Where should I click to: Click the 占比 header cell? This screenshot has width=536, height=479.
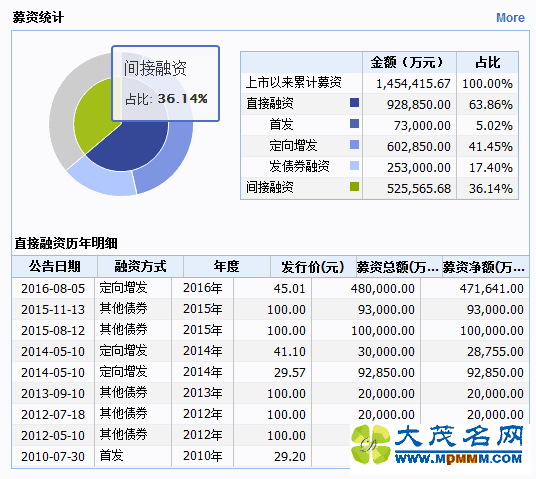point(488,63)
